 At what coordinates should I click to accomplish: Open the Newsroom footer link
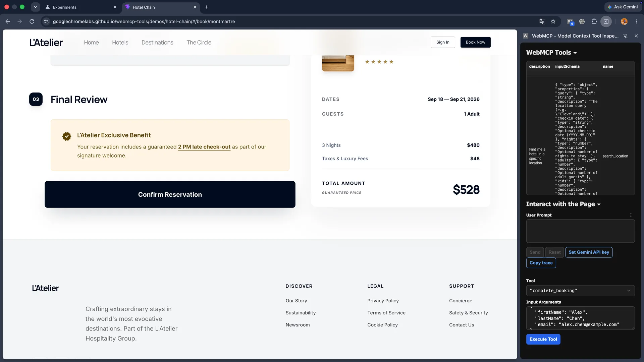coord(298,325)
